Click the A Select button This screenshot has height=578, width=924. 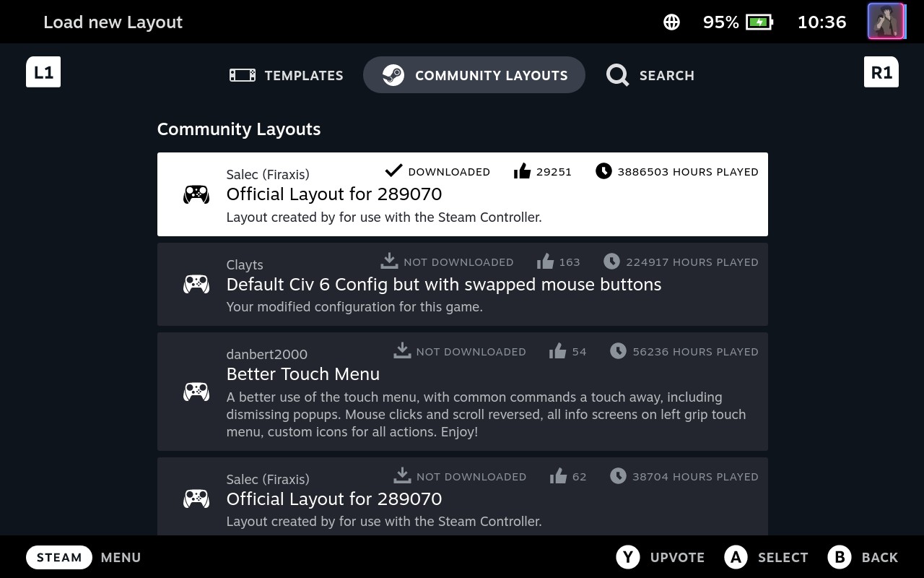click(766, 557)
